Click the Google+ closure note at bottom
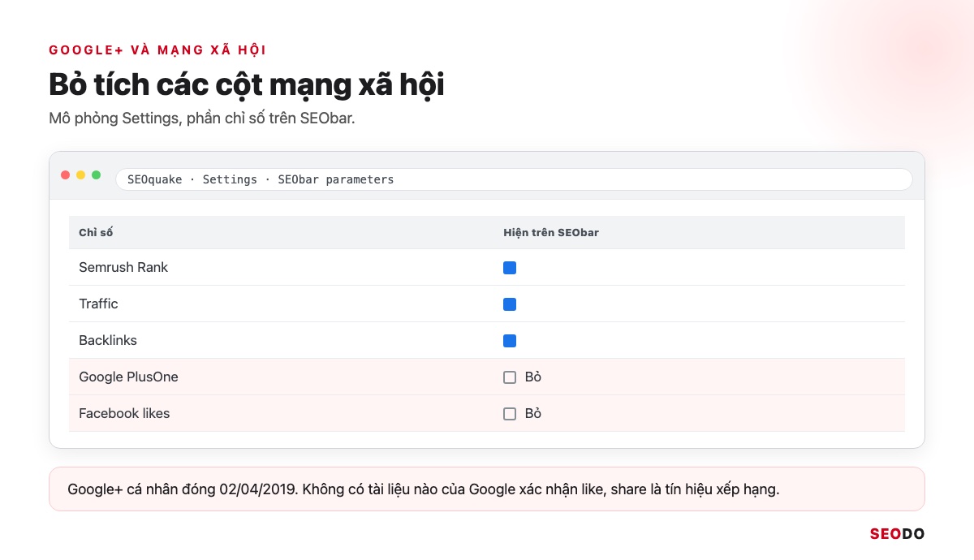 click(487, 489)
